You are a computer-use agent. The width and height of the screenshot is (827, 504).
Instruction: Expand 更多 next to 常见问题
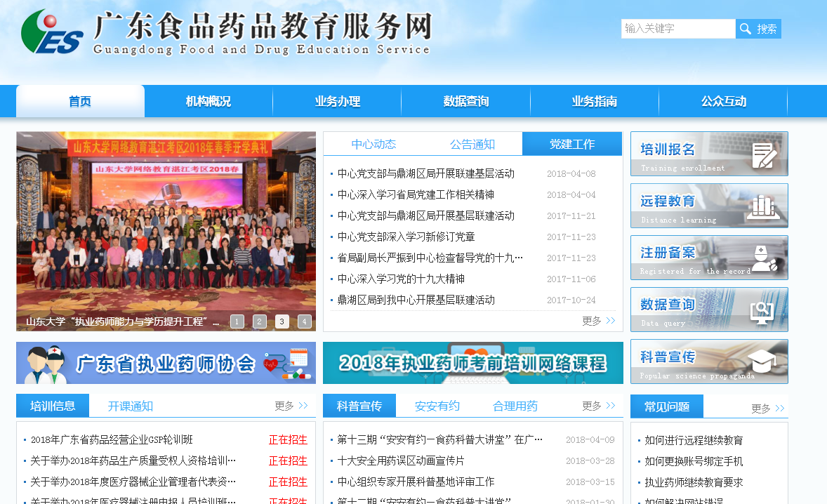tap(767, 408)
